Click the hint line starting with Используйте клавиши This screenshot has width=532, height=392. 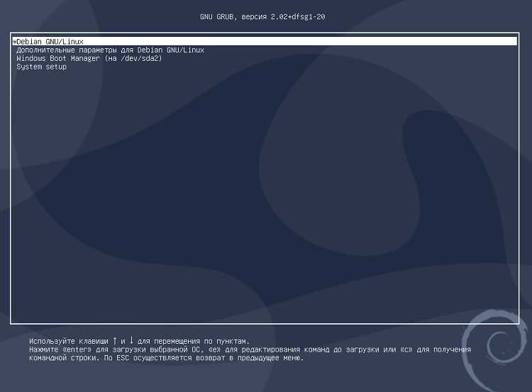click(139, 341)
